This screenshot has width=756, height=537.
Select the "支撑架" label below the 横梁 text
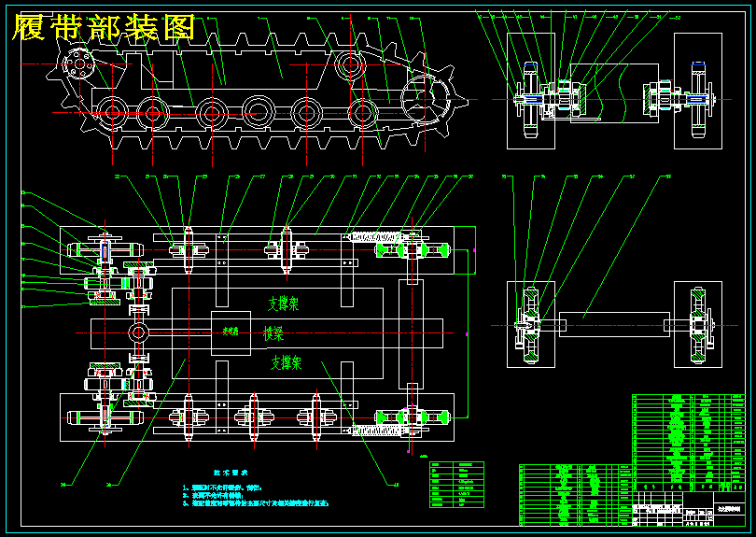coord(286,362)
